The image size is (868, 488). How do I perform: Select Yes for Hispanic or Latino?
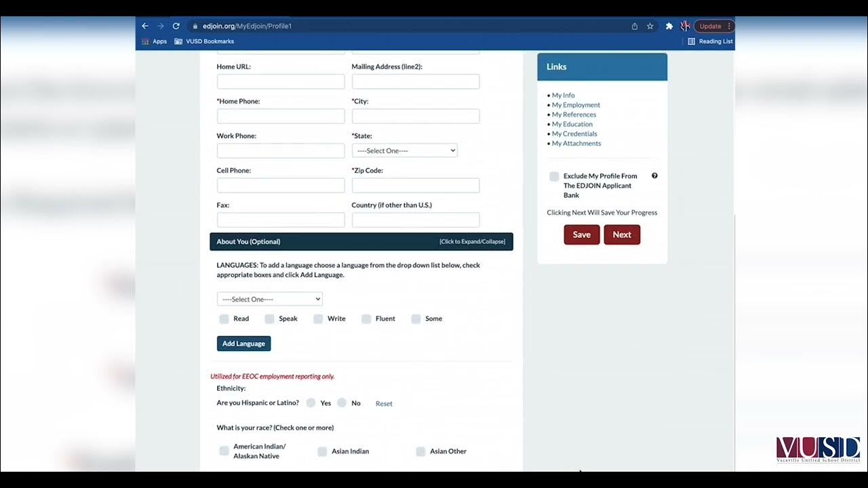pyautogui.click(x=311, y=403)
